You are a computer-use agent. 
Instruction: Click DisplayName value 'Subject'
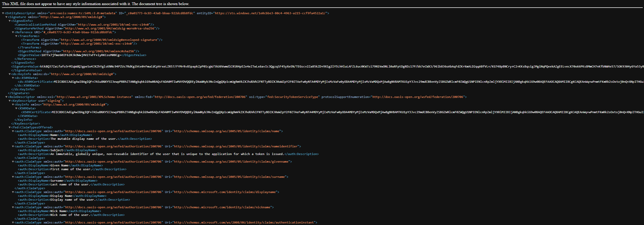(x=57, y=150)
